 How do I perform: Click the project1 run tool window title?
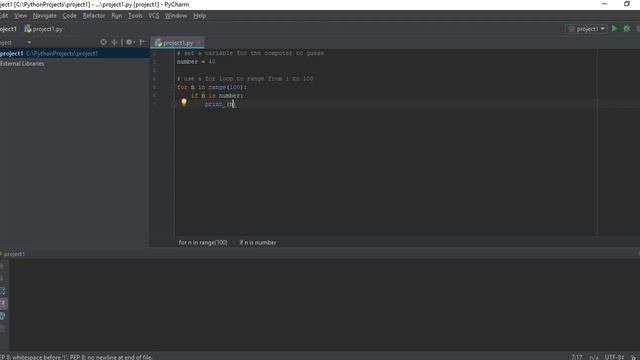click(14, 254)
